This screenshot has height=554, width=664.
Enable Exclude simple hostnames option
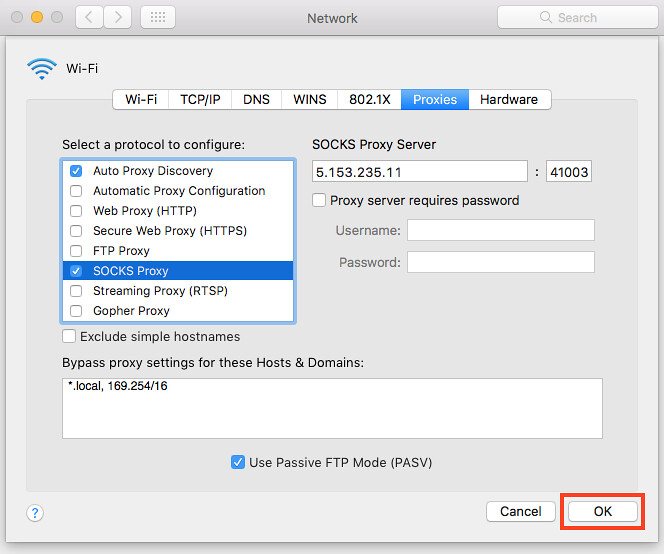tap(69, 336)
